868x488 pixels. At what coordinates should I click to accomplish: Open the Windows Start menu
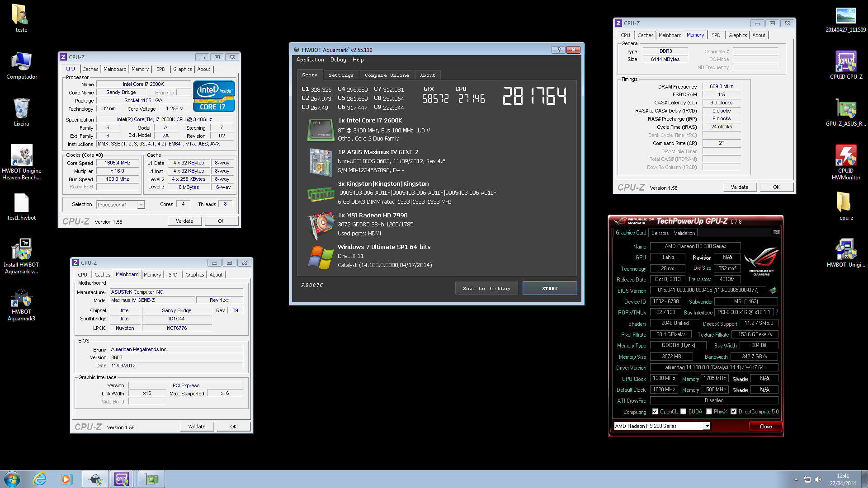tap(12, 479)
